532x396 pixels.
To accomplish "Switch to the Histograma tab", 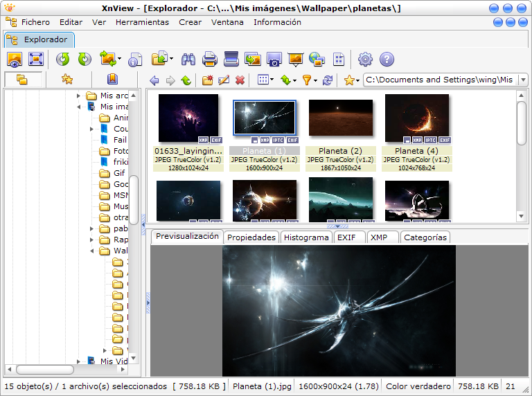I will click(305, 237).
